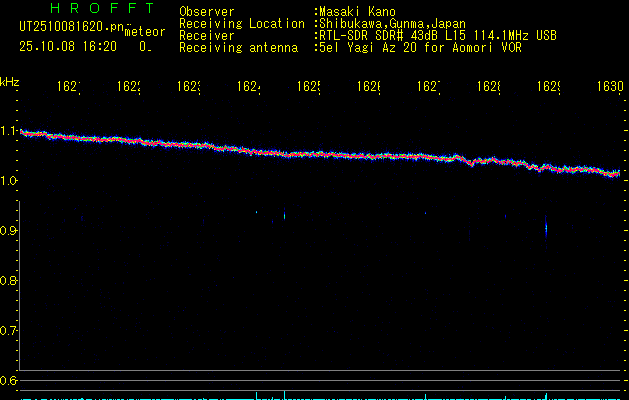Click the kHz axis unit label
Viewport: 629px width, 400px height.
(9, 81)
